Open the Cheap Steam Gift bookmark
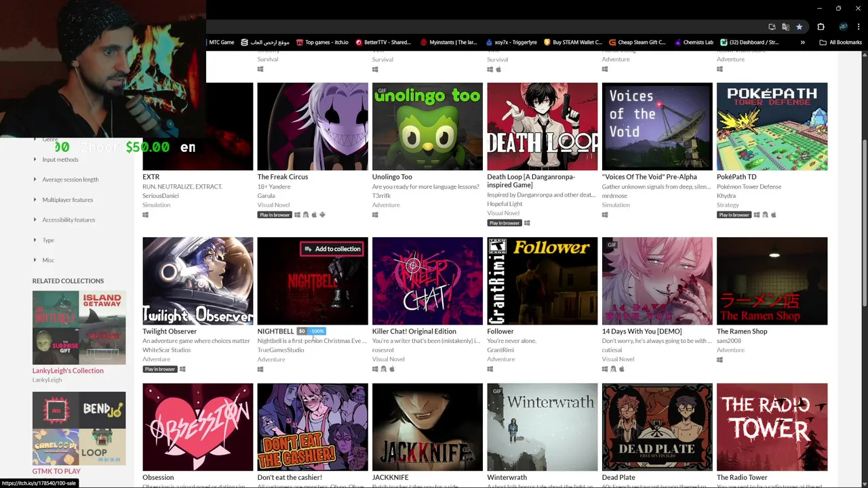This screenshot has width=868, height=488. click(x=637, y=42)
